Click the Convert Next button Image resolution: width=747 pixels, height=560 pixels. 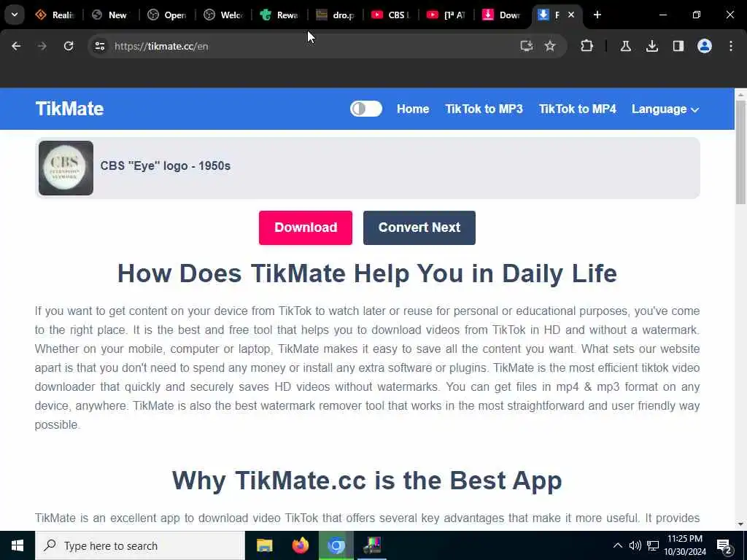point(419,227)
